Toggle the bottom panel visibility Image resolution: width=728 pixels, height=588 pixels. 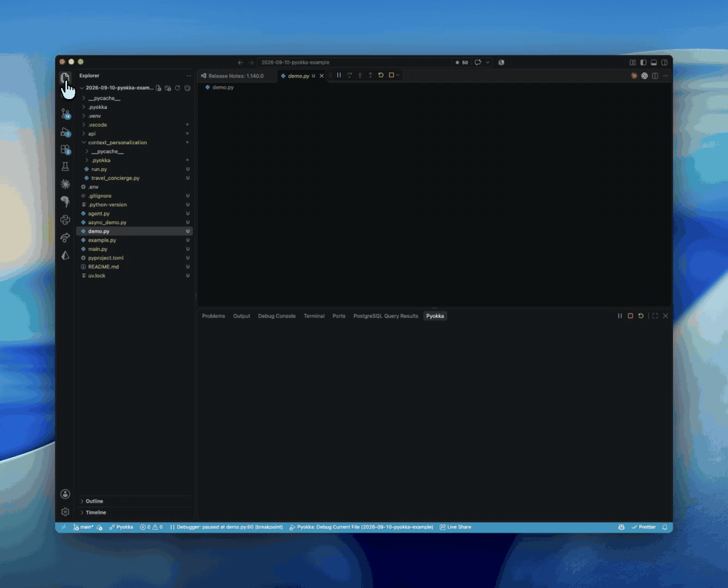(654, 62)
